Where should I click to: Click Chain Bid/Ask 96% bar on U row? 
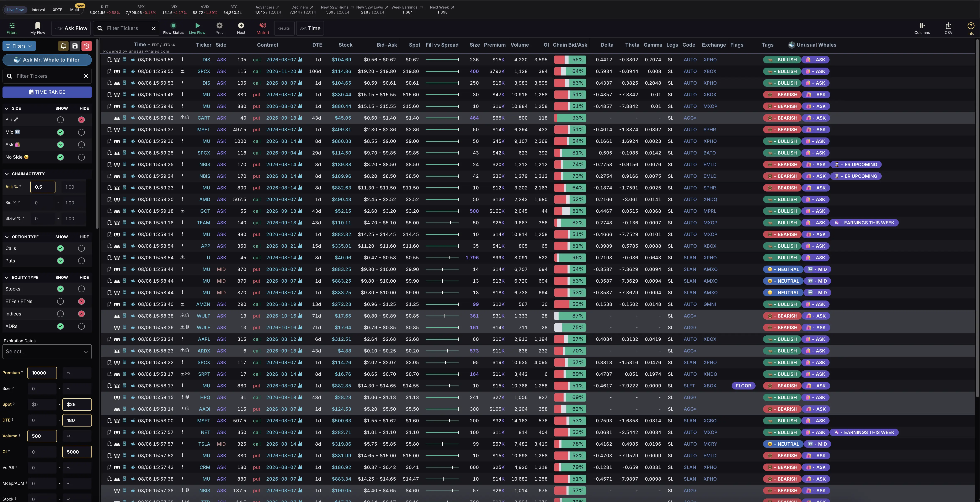click(x=570, y=258)
